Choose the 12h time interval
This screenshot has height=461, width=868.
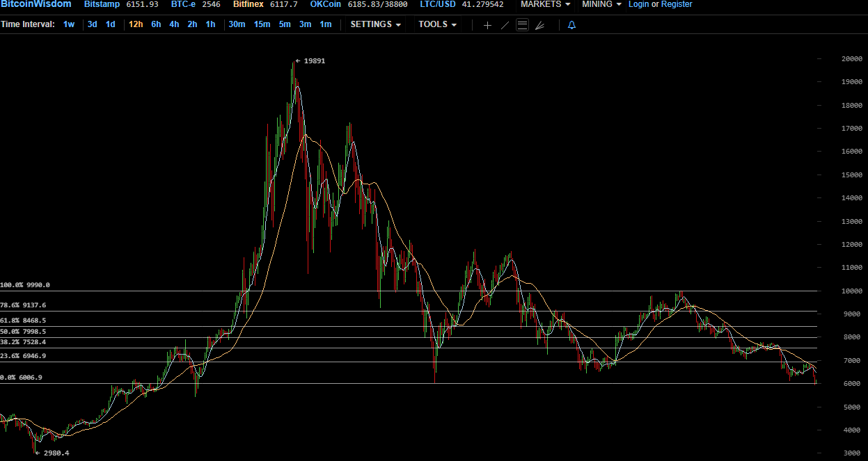click(x=136, y=24)
